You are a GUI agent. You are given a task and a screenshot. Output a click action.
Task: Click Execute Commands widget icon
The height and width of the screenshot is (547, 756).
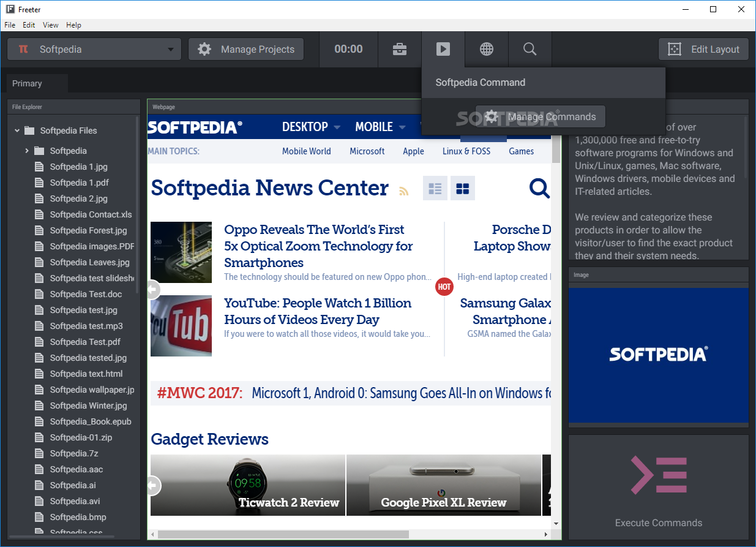pos(659,475)
